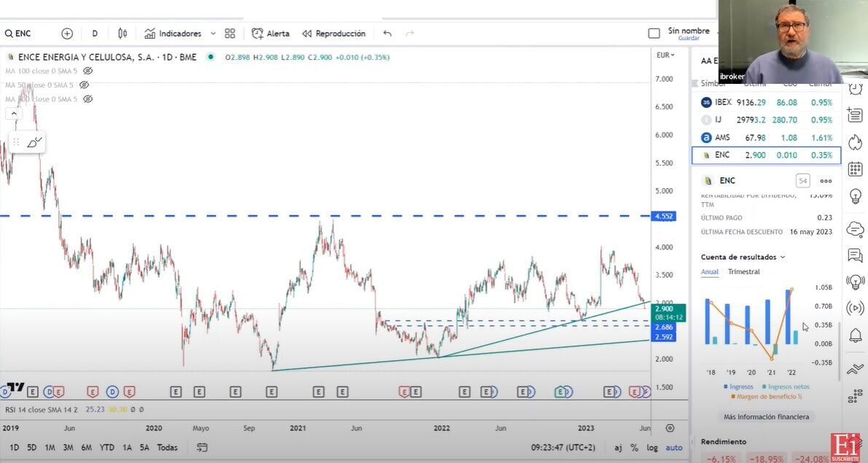This screenshot has width=868, height=463.
Task: Open the hotlists flame icon in the right sidebar
Action: [855, 141]
